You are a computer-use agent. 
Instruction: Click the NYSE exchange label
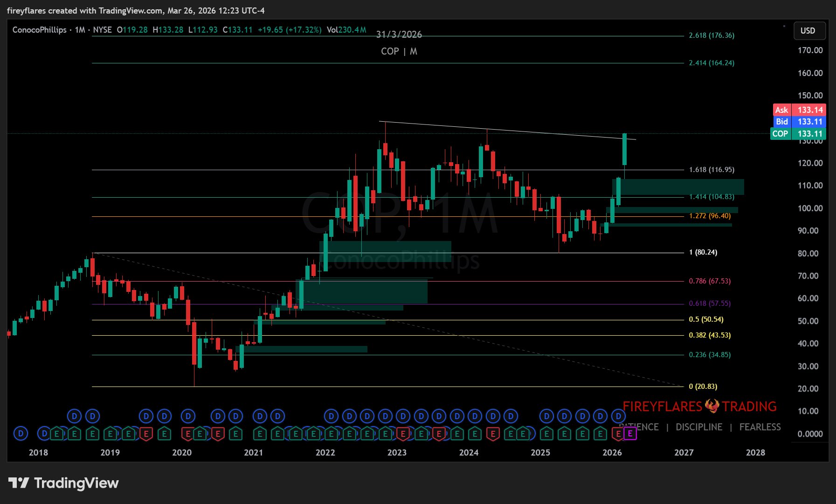pyautogui.click(x=103, y=30)
